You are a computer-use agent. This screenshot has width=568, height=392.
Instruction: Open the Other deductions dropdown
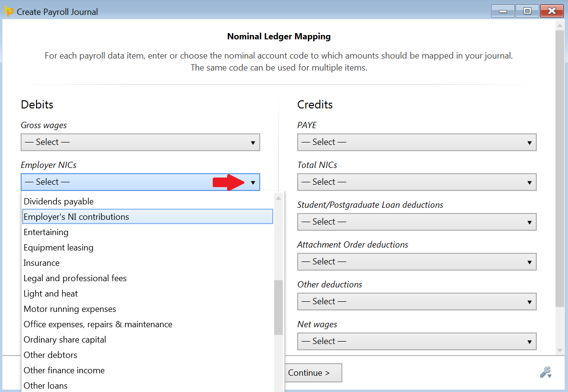click(x=417, y=301)
